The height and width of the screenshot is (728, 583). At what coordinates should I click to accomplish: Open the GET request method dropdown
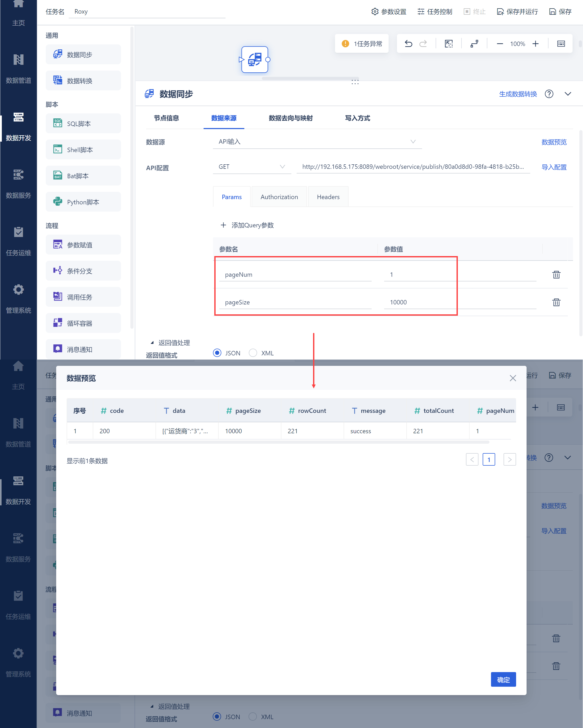[251, 166]
